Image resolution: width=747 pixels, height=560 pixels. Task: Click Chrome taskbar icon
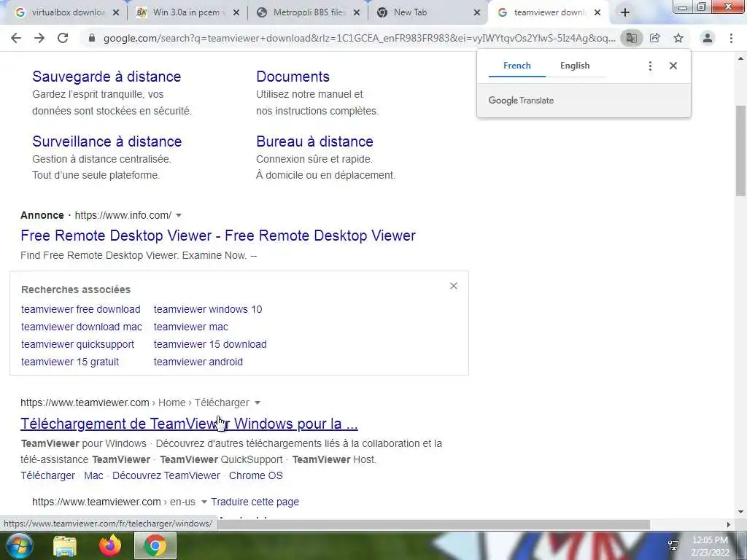click(155, 545)
